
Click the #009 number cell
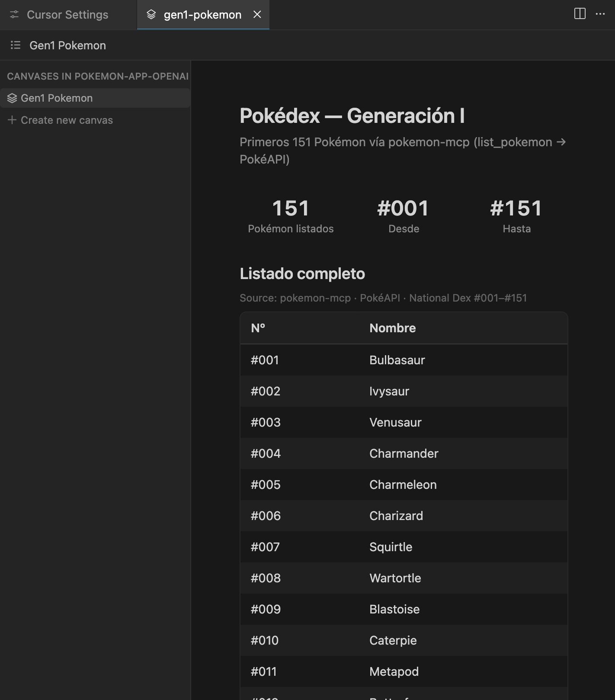click(x=266, y=609)
